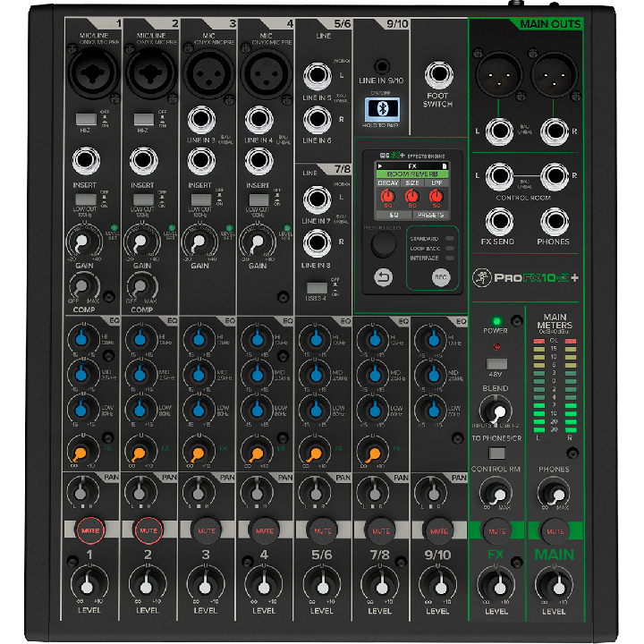Click the LINE IN 3 jack
The image size is (644, 644).
[x=201, y=120]
